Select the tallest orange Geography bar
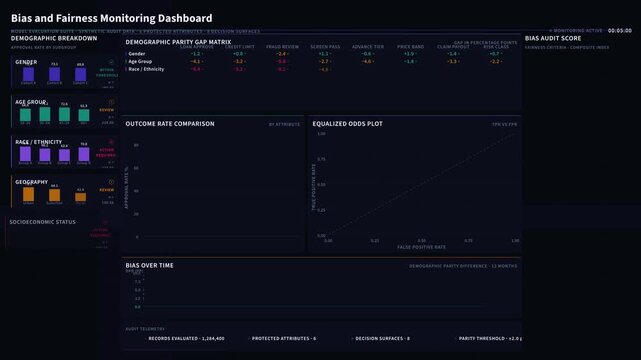The width and height of the screenshot is (641, 360). [28, 194]
